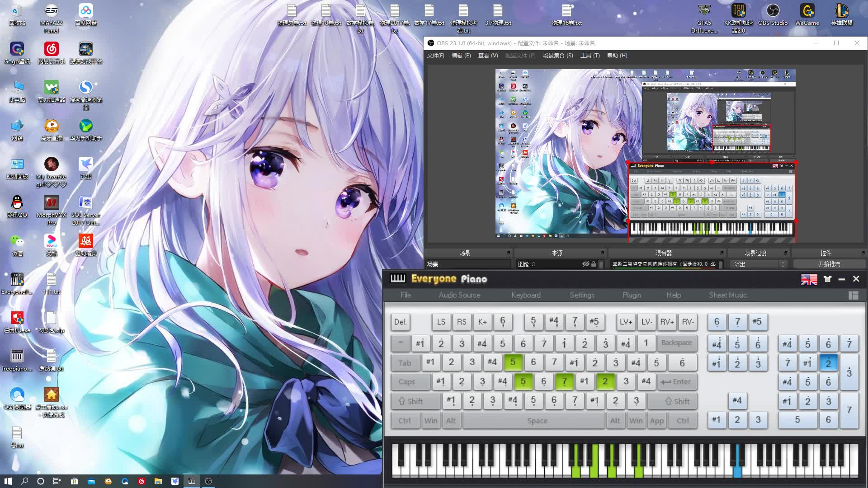Click the layout panel icon beside Sheet Music
The height and width of the screenshot is (488, 868).
[x=853, y=296]
